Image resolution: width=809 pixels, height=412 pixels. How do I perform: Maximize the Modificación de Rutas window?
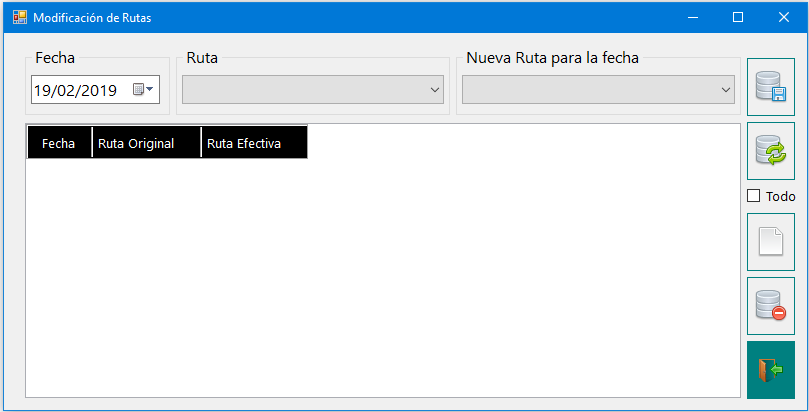click(x=738, y=18)
